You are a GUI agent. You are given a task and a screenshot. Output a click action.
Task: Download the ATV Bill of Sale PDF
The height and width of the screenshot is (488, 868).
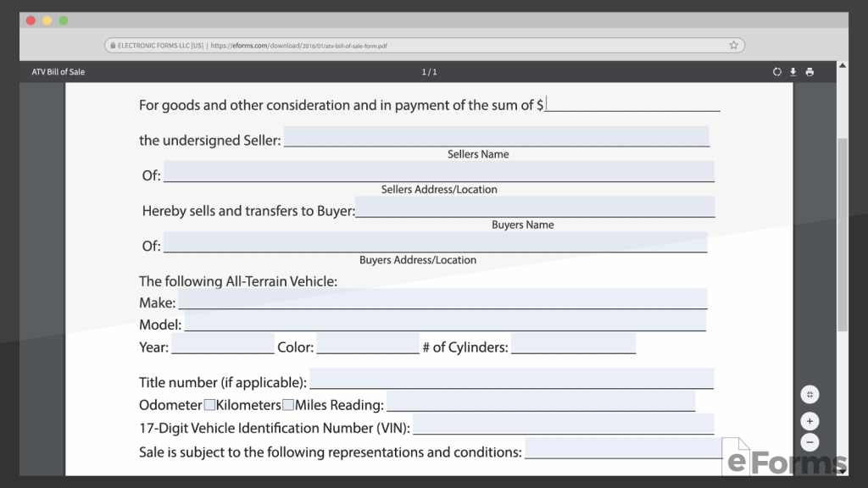[793, 72]
